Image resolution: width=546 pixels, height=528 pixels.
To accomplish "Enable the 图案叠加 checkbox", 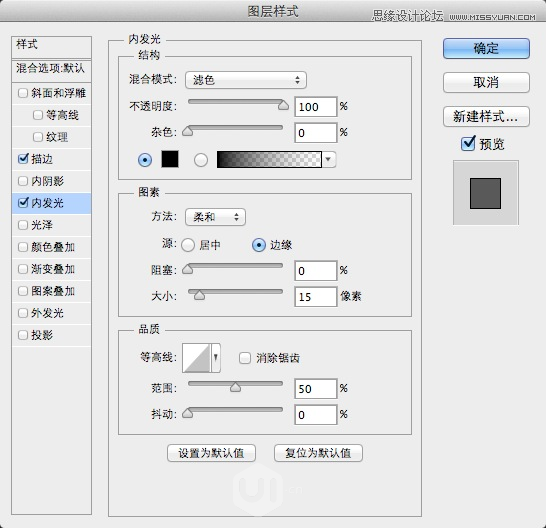I will (23, 291).
